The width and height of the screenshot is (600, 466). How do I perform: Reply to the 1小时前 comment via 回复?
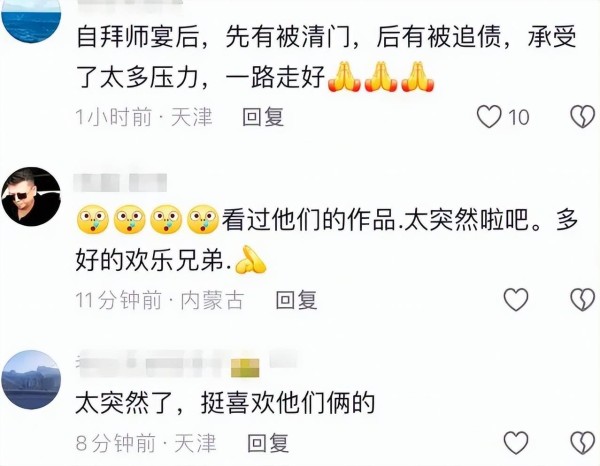click(x=263, y=117)
